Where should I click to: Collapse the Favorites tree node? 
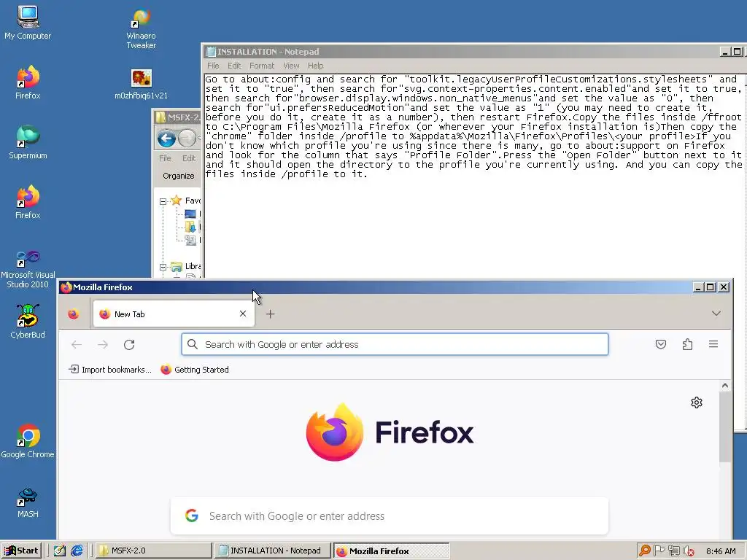pyautogui.click(x=163, y=201)
